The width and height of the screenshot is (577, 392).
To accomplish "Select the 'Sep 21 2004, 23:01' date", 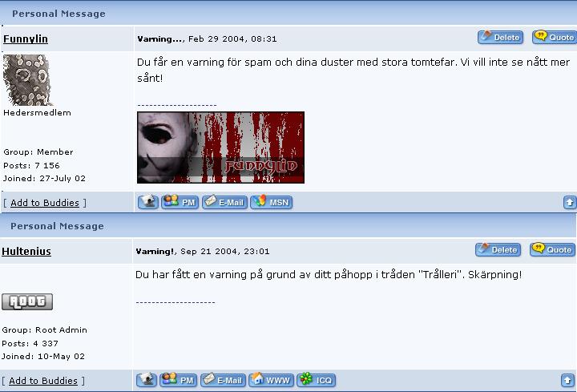I will [x=225, y=252].
